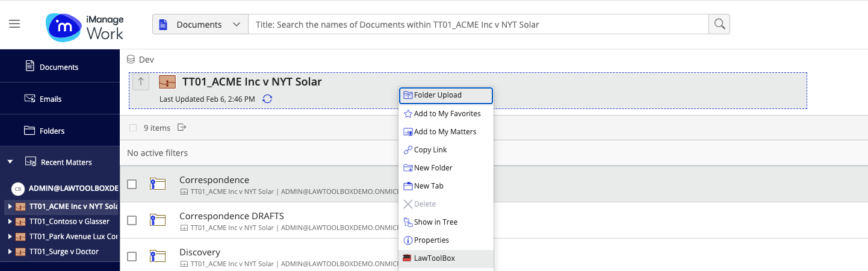Viewport: 868px width, 271px height.
Task: Open the Discovery folder
Action: [x=200, y=252]
